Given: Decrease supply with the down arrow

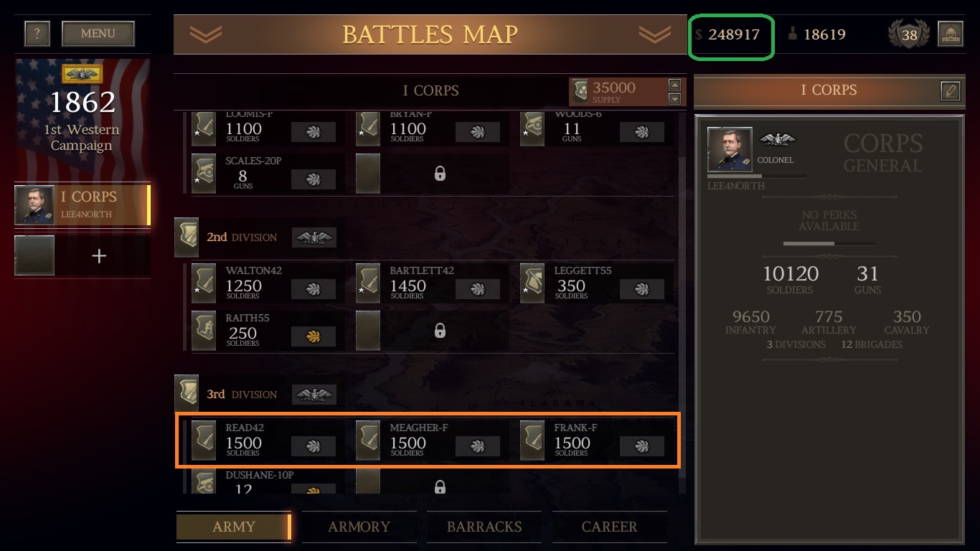Looking at the screenshot, I should (674, 98).
